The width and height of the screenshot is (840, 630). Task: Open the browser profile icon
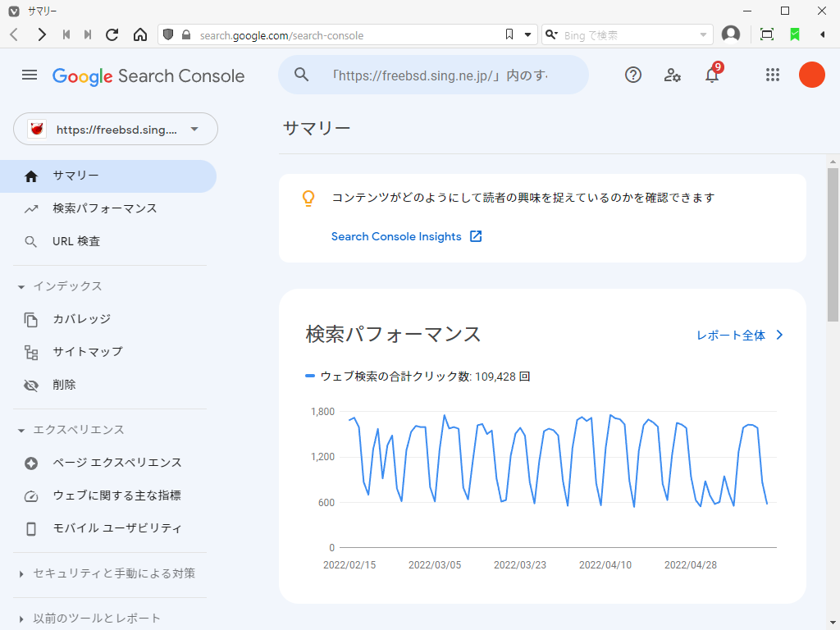pos(731,34)
